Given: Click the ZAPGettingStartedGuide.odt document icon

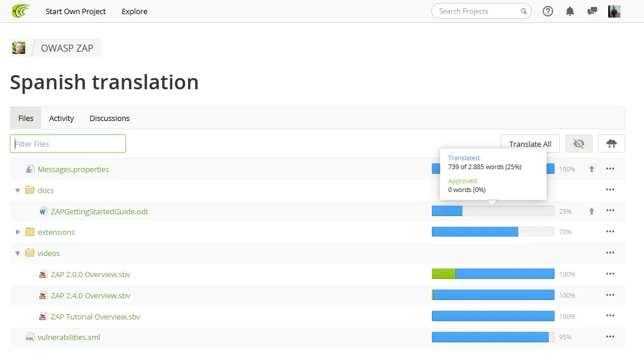Looking at the screenshot, I should [43, 211].
